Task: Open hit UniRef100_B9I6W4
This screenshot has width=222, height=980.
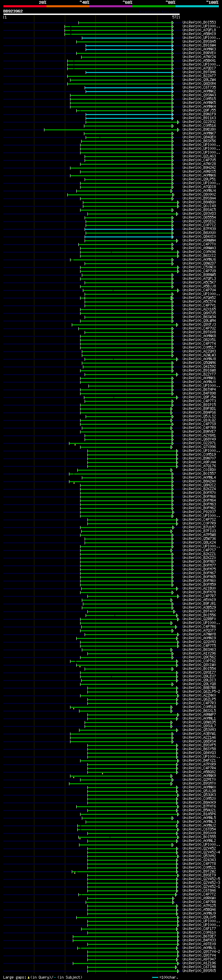Action: (x=199, y=45)
